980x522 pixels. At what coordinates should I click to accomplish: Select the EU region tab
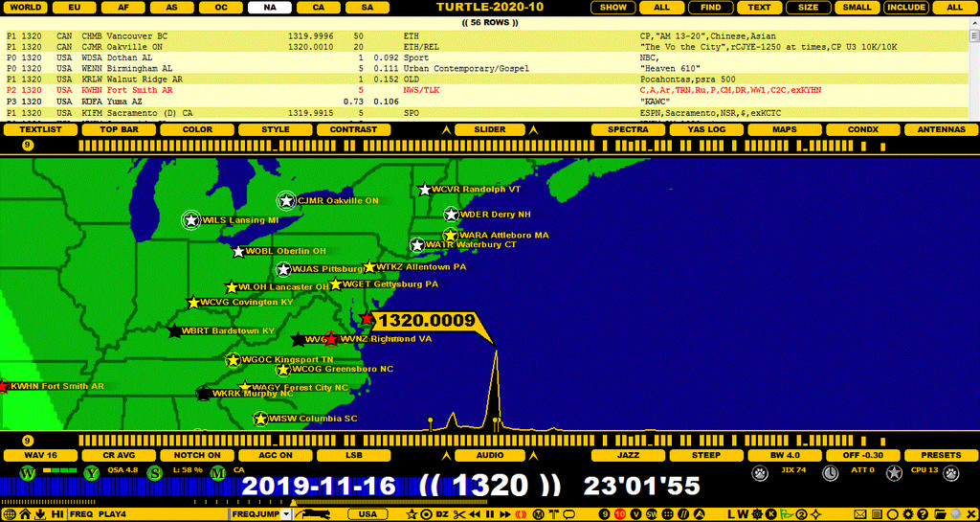pyautogui.click(x=74, y=8)
